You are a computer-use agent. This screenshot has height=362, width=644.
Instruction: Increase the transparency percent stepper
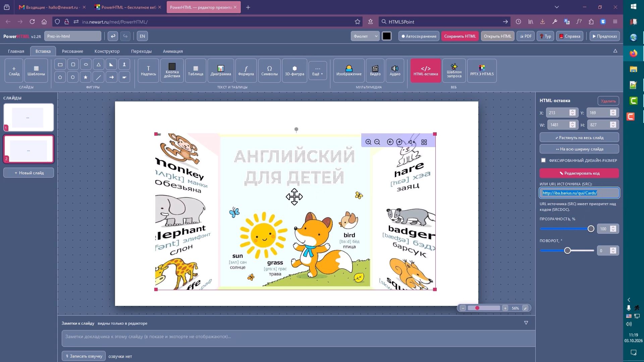(x=613, y=227)
